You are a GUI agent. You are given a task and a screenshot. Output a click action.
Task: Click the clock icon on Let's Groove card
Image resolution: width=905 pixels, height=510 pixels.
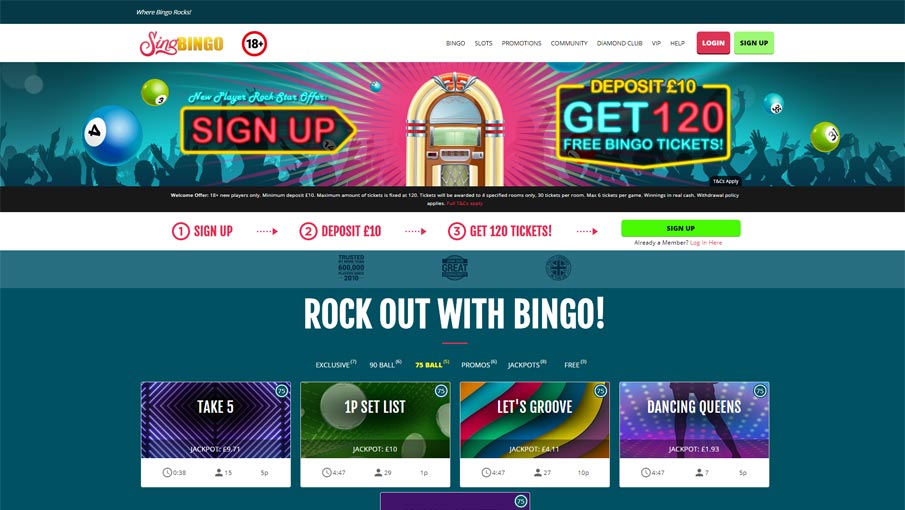click(486, 472)
